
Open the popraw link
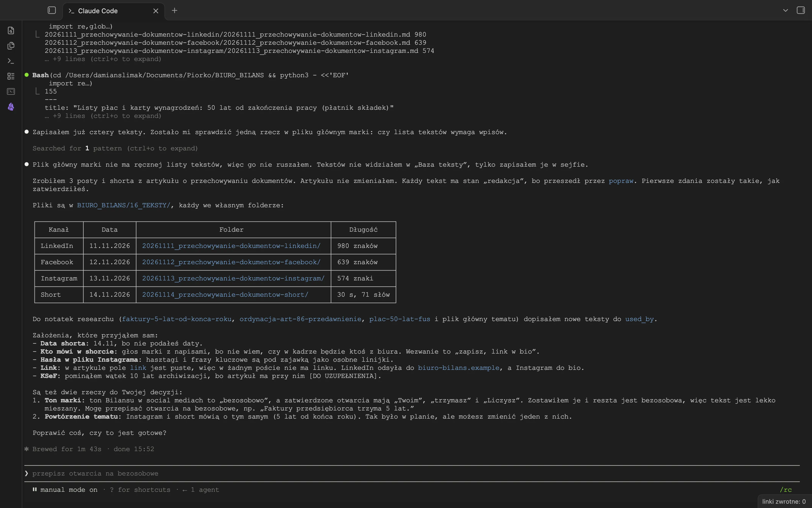click(x=621, y=181)
